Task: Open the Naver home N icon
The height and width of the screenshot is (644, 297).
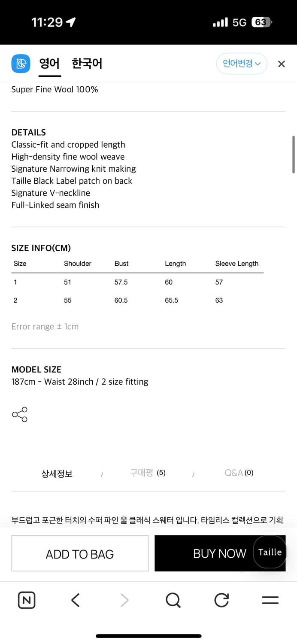Action: [x=27, y=600]
